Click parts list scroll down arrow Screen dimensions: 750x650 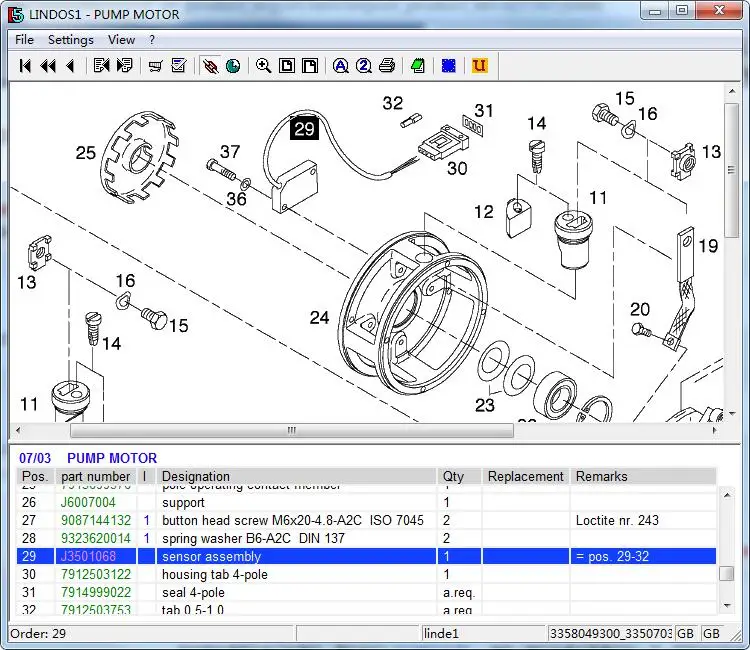click(727, 606)
